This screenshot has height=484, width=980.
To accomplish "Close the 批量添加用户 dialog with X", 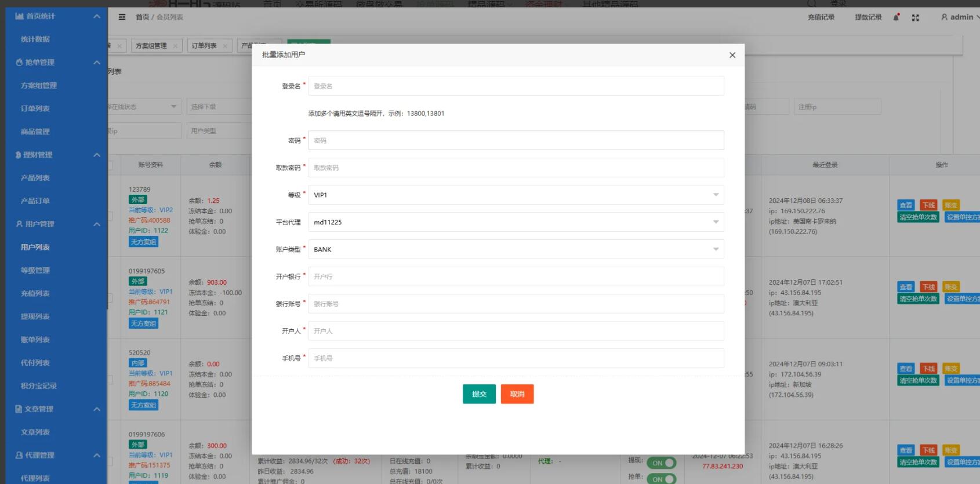I will [x=732, y=55].
